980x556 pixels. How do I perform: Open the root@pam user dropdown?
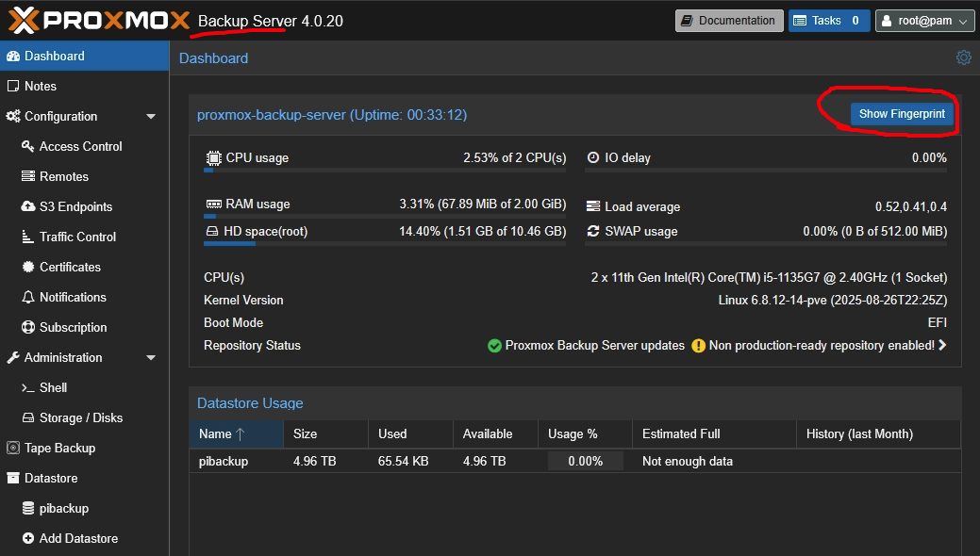click(x=924, y=20)
